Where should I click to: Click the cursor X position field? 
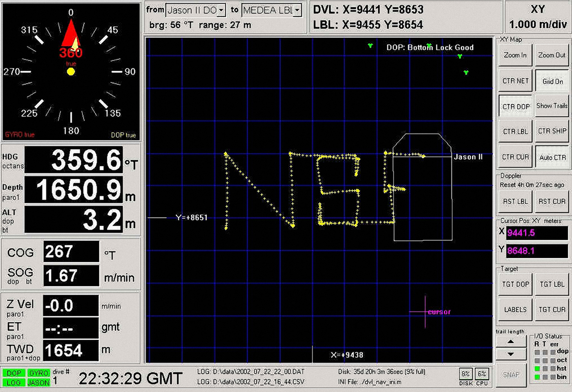pos(536,233)
